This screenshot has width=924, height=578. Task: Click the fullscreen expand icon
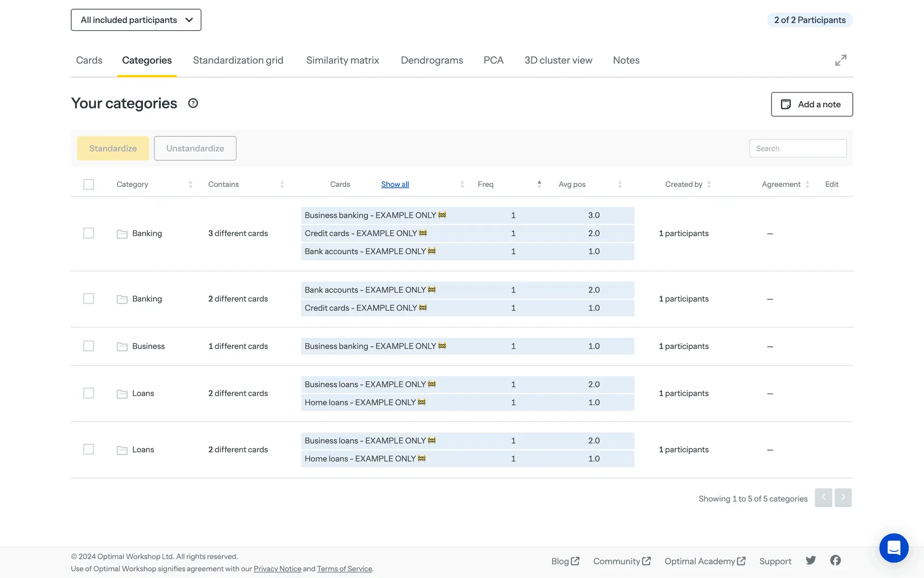tap(840, 60)
